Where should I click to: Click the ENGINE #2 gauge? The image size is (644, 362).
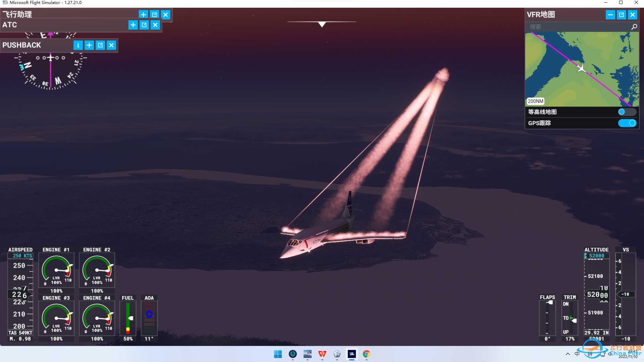[97, 270]
